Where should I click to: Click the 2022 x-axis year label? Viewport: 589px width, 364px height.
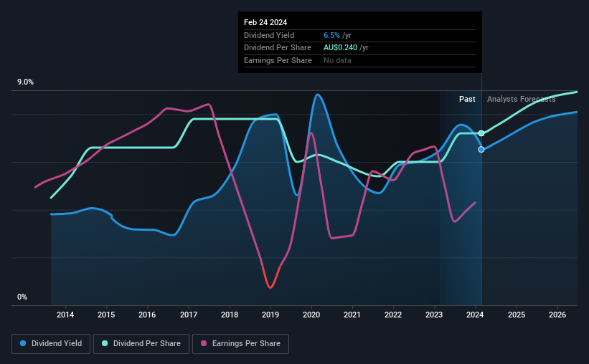coord(393,315)
